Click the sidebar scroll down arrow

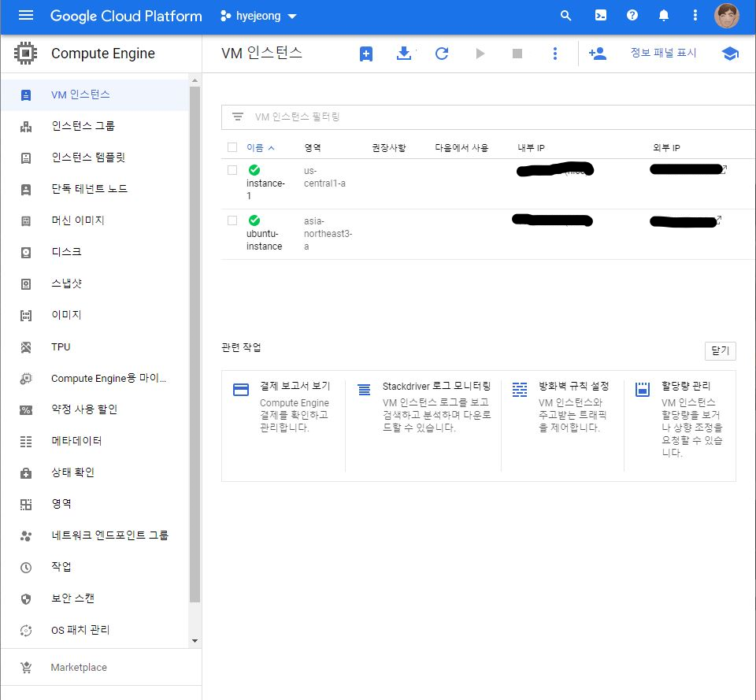click(195, 641)
